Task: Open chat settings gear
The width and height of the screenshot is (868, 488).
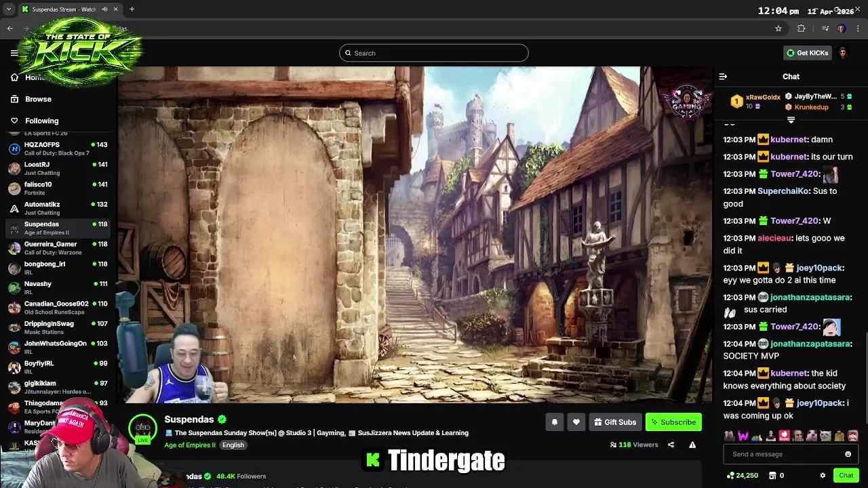Action: click(823, 476)
